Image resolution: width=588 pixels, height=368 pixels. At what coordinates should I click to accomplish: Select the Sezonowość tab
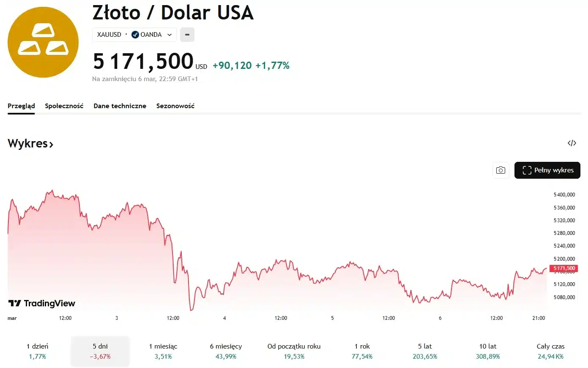175,106
